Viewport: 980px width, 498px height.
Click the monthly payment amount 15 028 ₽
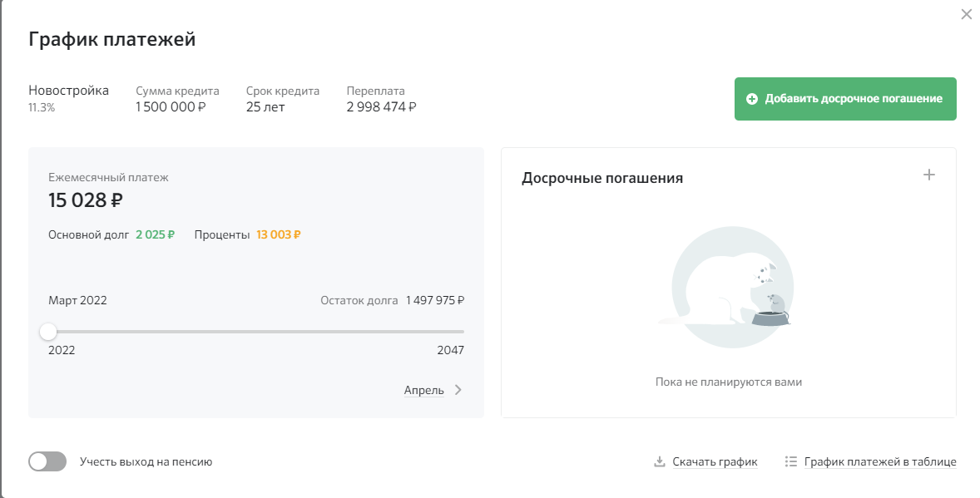point(86,200)
